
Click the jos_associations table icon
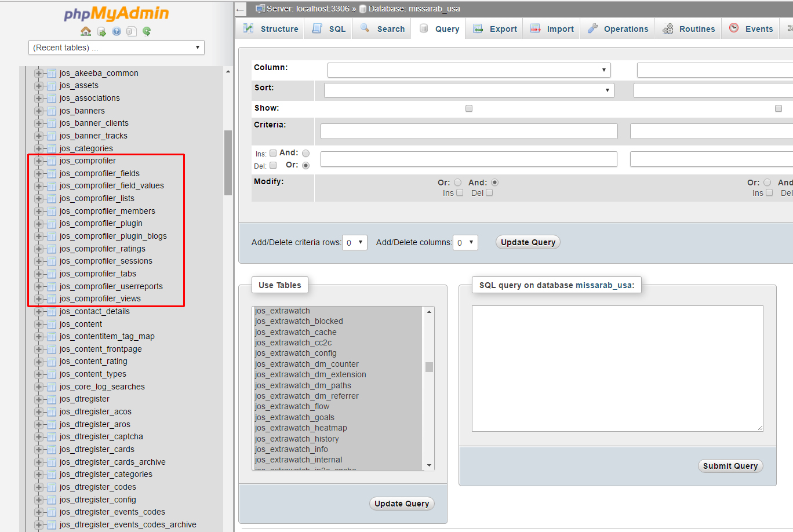pos(52,99)
